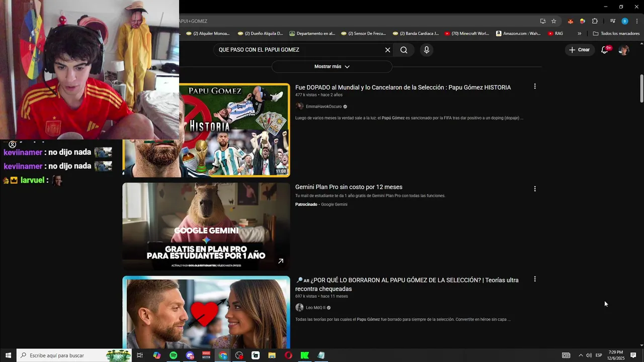Image resolution: width=644 pixels, height=362 pixels.
Task: Click the Papu Gomez Historia thumbnail
Action: (234, 130)
